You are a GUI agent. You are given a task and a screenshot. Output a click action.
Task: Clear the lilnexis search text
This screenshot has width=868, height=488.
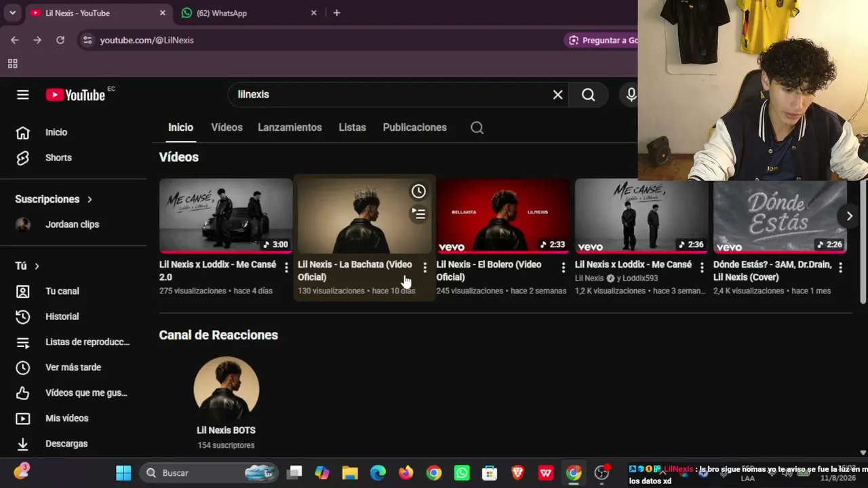click(557, 95)
